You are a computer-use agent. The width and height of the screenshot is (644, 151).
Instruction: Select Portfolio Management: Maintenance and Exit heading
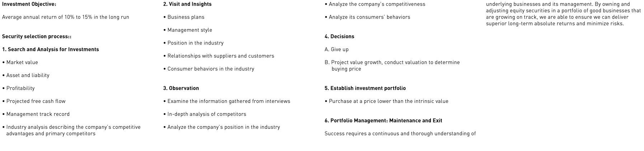click(384, 121)
